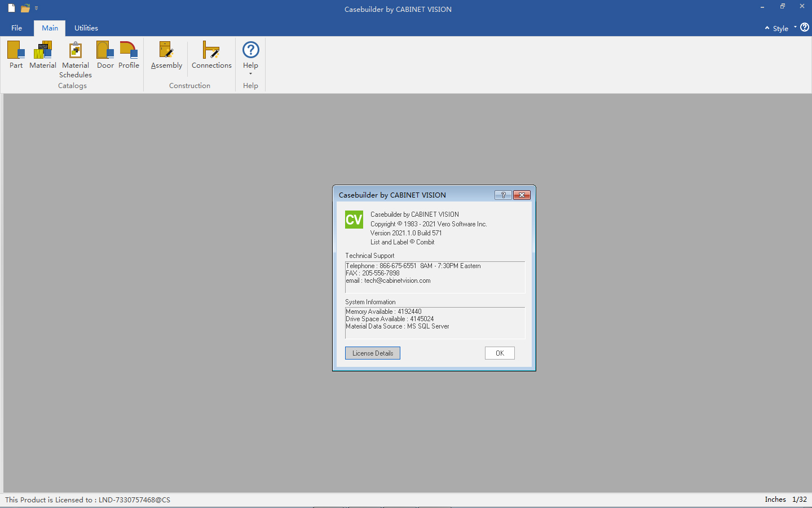
Task: Open the File menu
Action: pos(17,28)
